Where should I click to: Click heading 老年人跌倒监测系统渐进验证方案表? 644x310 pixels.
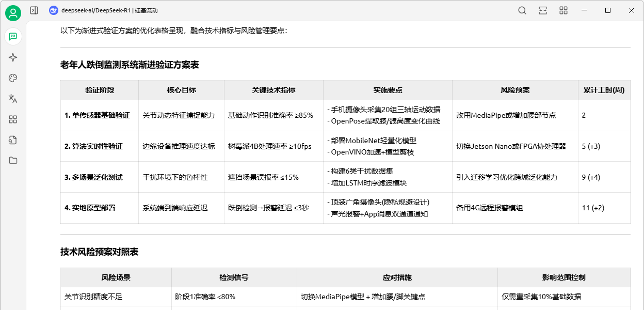coord(130,65)
